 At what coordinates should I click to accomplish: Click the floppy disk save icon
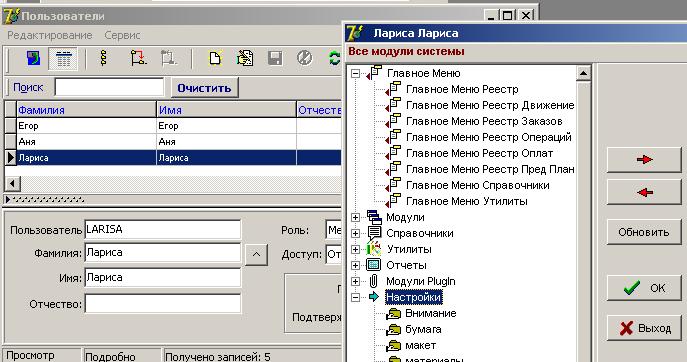coord(275,58)
